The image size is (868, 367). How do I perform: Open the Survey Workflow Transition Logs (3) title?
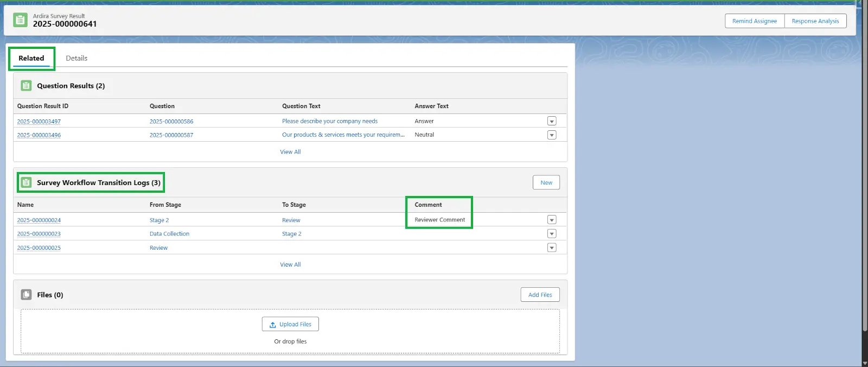99,182
